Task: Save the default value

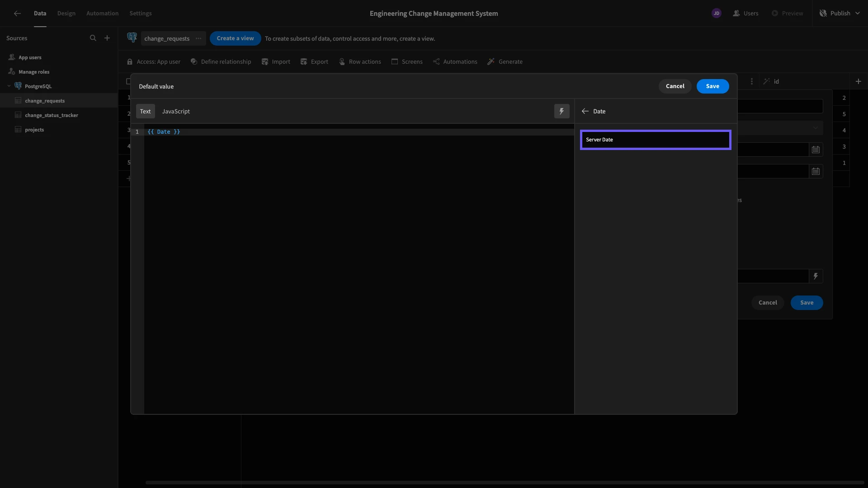Action: pos(712,86)
